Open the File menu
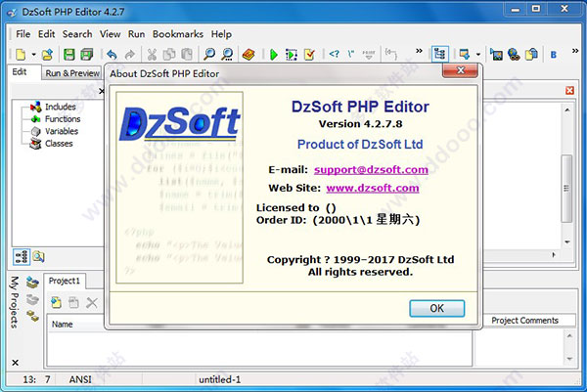This screenshot has height=392, width=587. pos(23,34)
